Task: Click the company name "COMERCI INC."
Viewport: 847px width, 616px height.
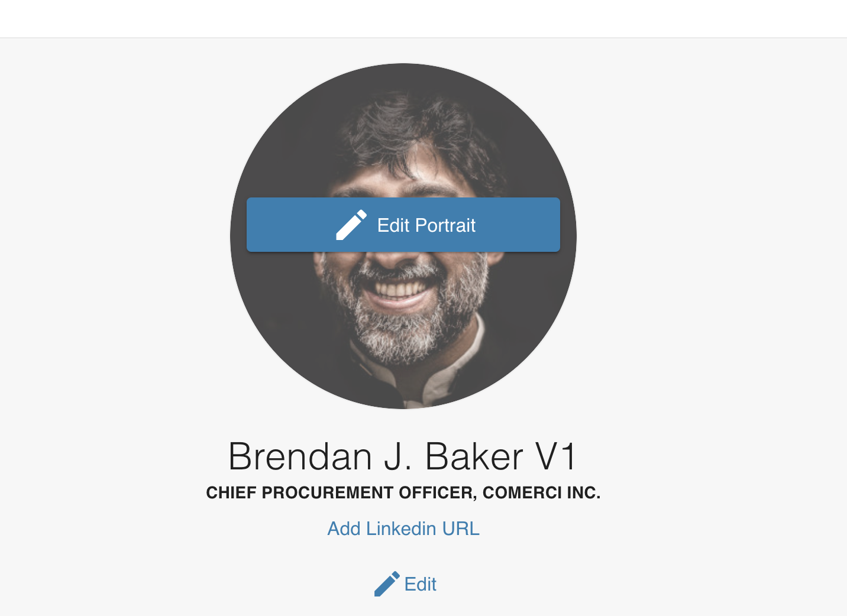Action: click(541, 492)
